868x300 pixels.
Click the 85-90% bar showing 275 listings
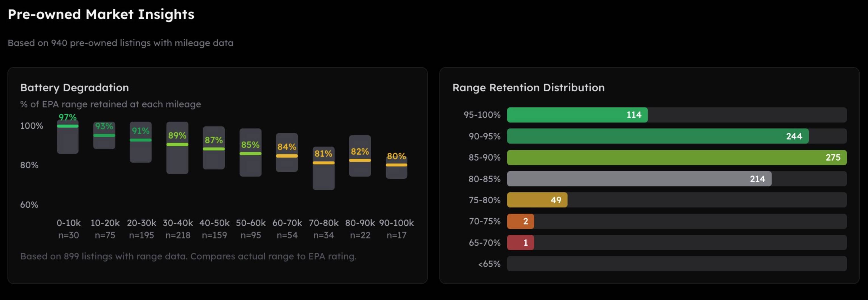point(676,157)
